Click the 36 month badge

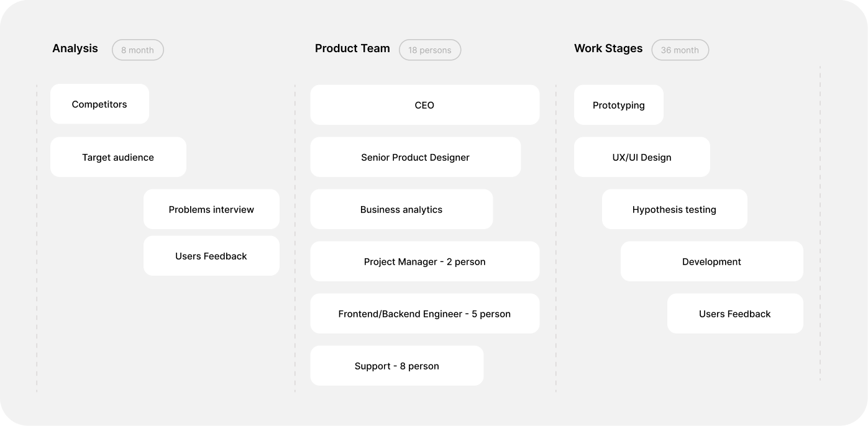[x=680, y=50]
